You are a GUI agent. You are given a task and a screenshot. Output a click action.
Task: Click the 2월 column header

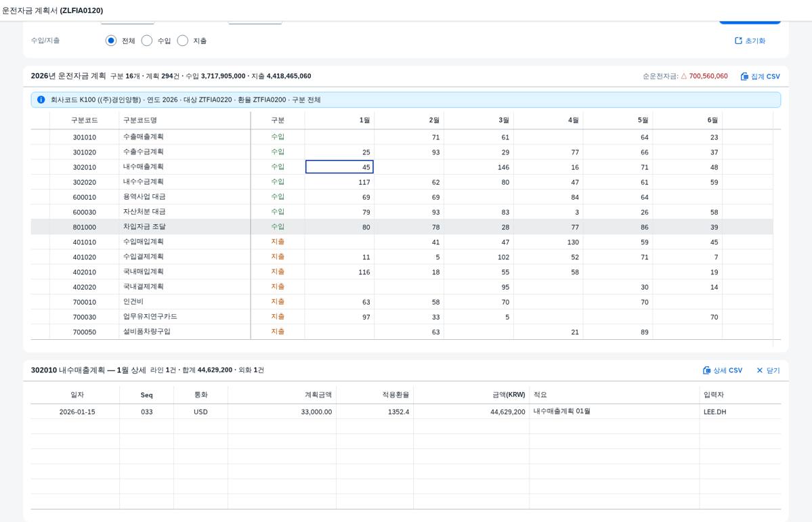point(409,120)
